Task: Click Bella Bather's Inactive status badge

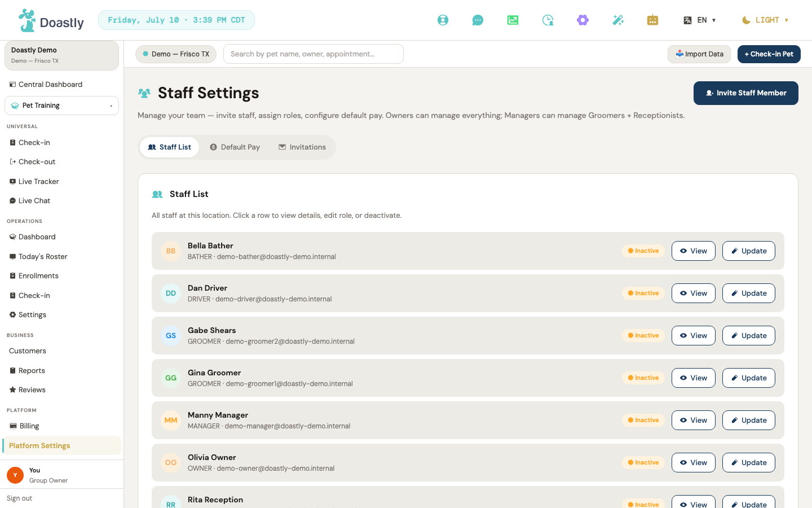Action: point(643,251)
